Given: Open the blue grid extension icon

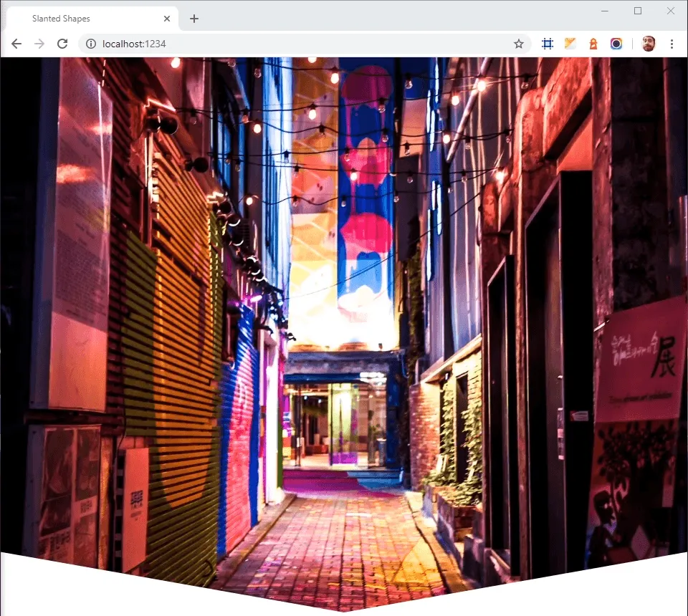Looking at the screenshot, I should 548,44.
